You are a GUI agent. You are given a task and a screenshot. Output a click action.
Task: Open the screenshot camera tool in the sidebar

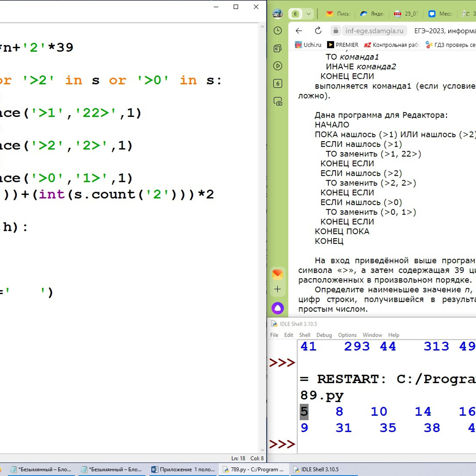277,101
